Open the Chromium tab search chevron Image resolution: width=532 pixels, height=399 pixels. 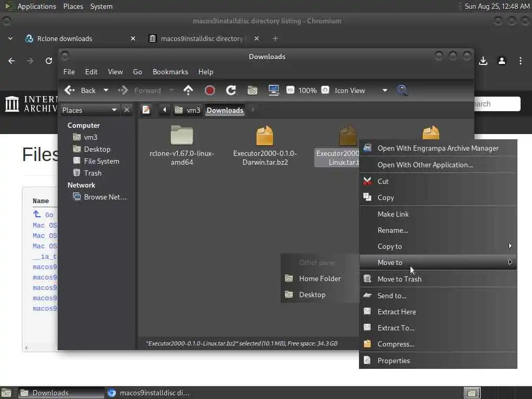[x=10, y=38]
